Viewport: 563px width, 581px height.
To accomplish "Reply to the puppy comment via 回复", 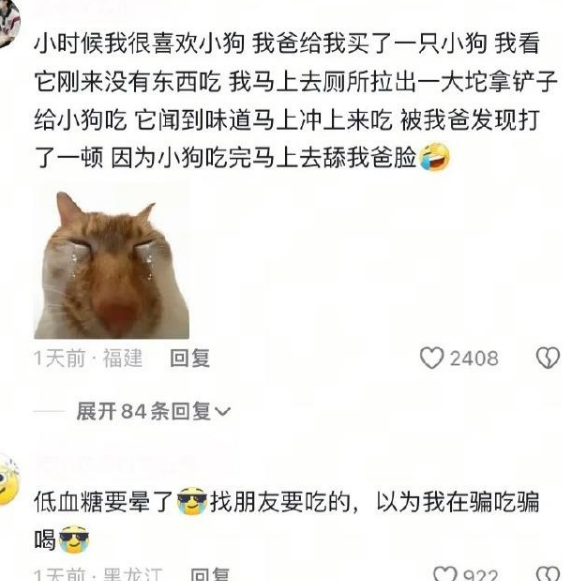I will coord(190,358).
